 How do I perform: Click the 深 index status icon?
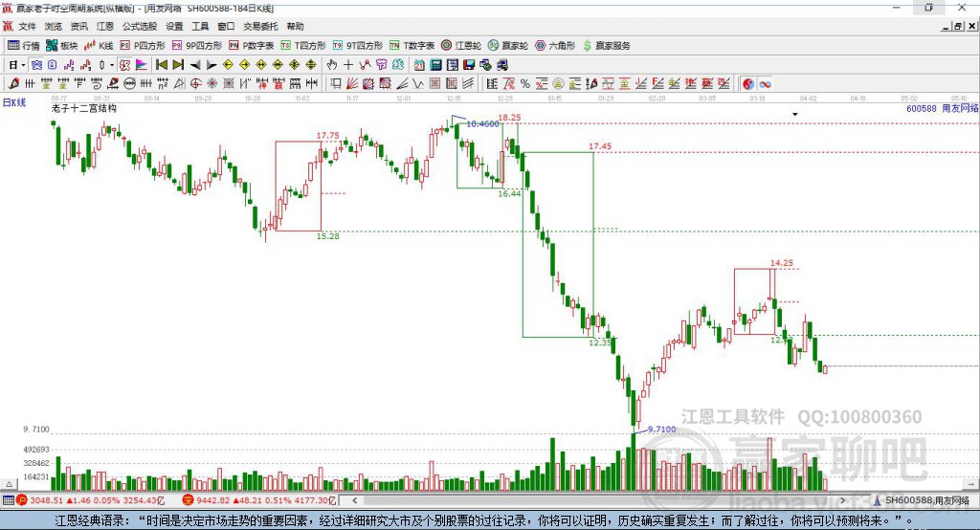tap(189, 500)
